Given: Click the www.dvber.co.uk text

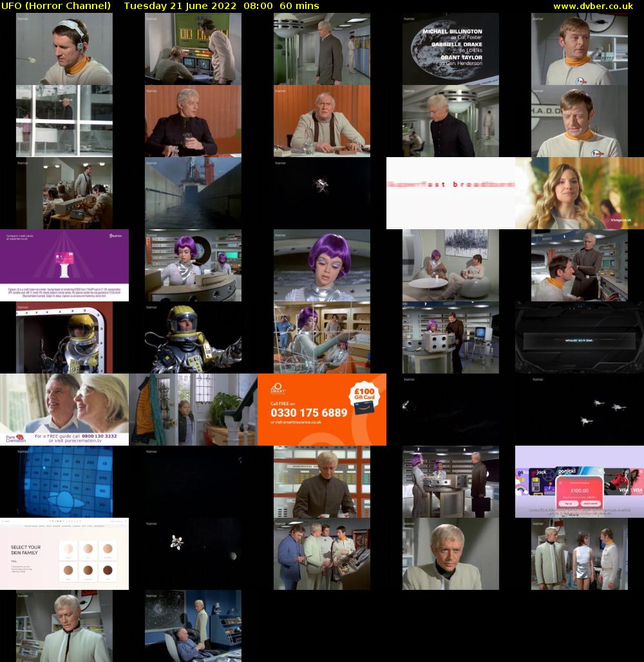Looking at the screenshot, I should (x=593, y=6).
